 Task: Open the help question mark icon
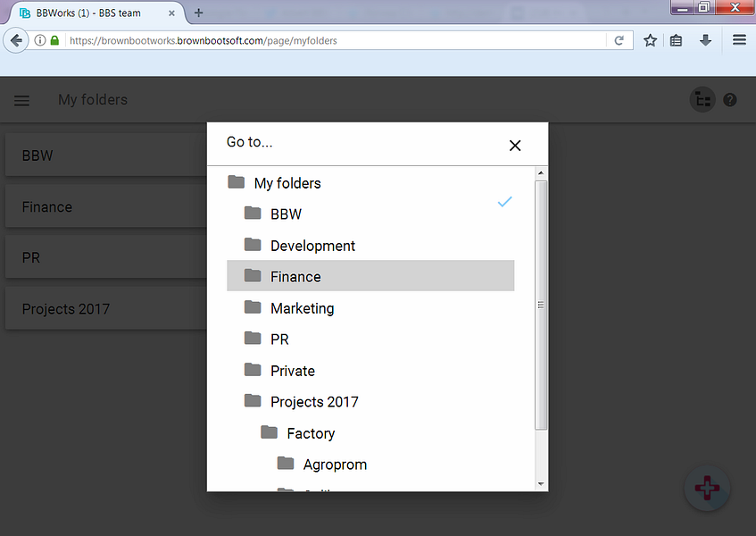730,100
